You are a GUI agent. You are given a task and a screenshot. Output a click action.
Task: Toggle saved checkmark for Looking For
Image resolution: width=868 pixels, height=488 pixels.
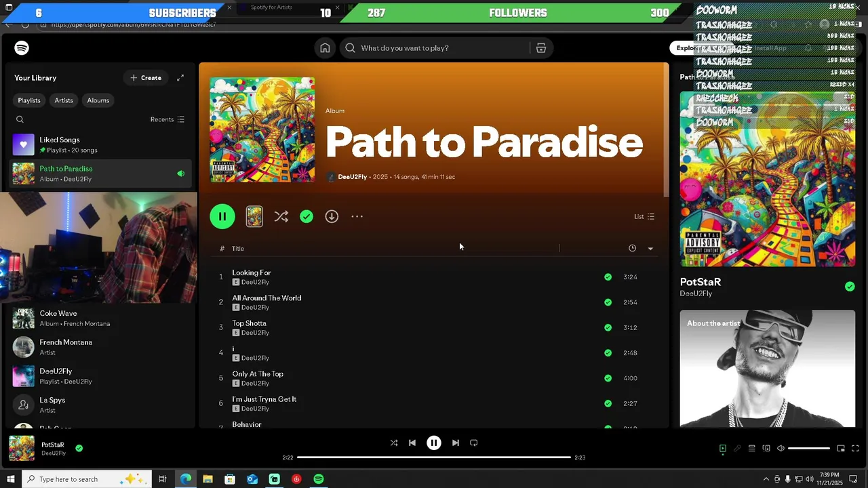coord(608,277)
